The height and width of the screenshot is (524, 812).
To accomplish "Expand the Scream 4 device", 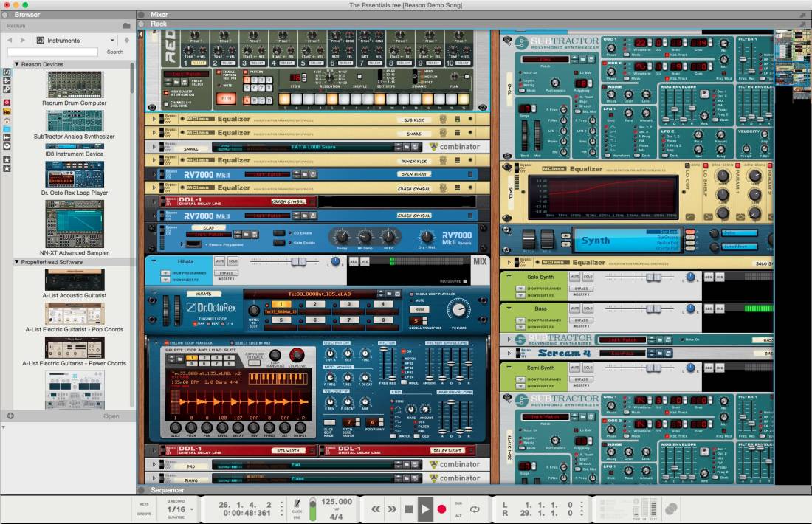I will 509,353.
